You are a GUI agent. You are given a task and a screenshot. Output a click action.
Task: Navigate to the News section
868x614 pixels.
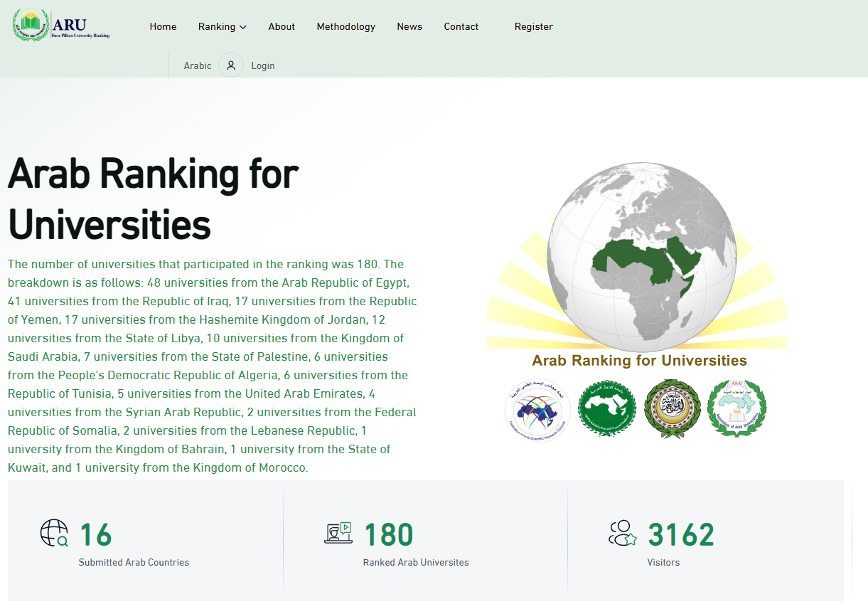coord(409,26)
